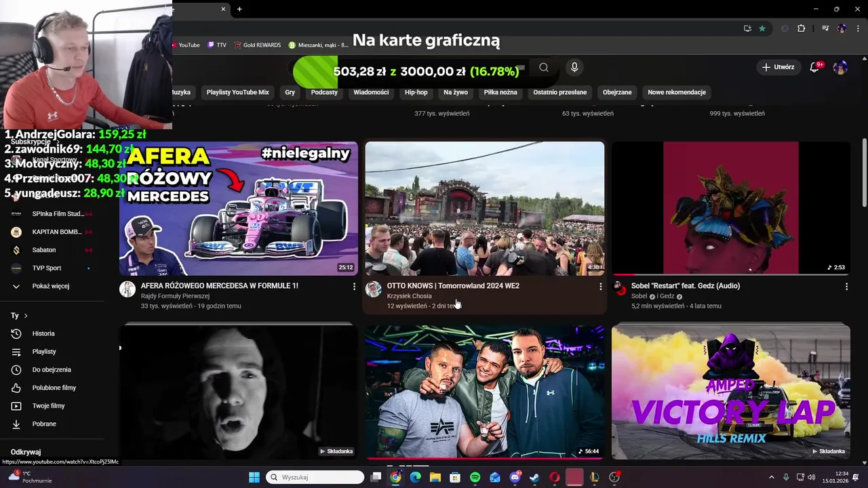Open Chrome three-dot menu
868x488 pixels.
858,28
